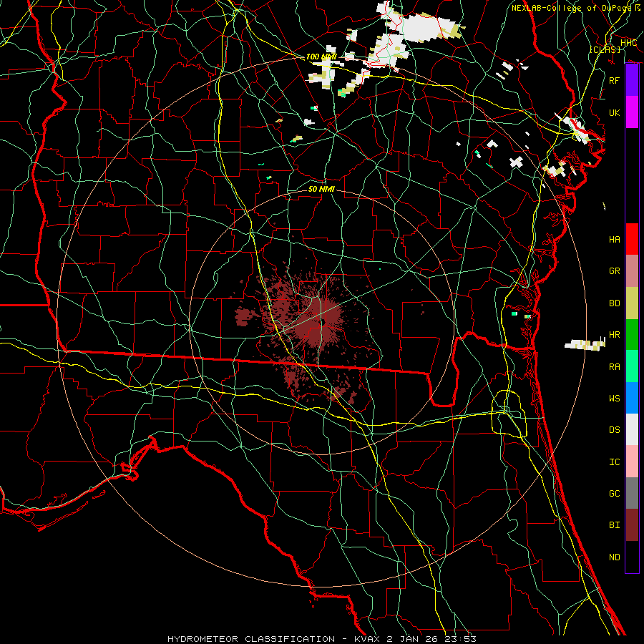
Task: Click the magenta UK legend color swatch
Action: coord(632,112)
